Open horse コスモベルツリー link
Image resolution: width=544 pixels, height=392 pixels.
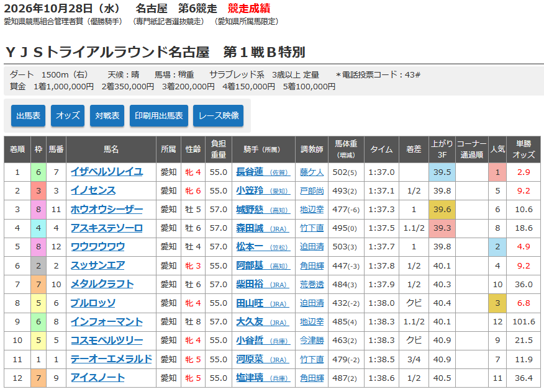(x=107, y=341)
